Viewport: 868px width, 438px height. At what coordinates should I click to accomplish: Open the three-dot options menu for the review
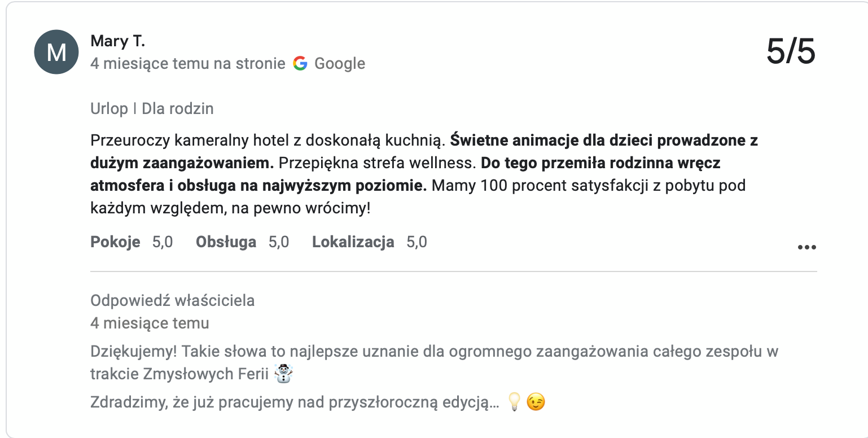point(807,246)
